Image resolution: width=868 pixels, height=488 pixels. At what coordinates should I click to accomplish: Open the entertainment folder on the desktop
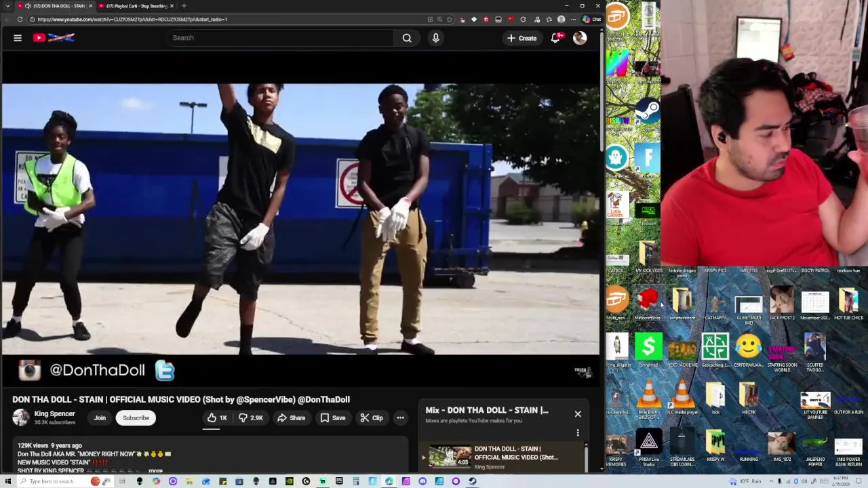click(x=682, y=303)
